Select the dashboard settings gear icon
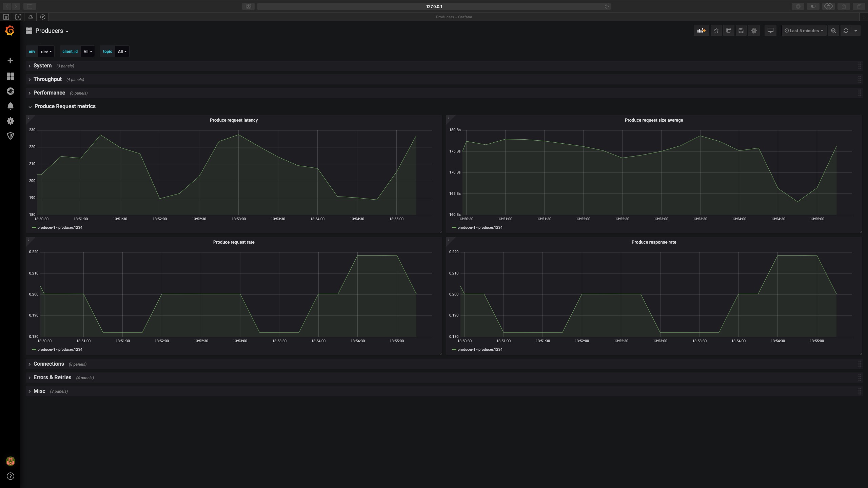Image resolution: width=868 pixels, height=488 pixels. [754, 30]
